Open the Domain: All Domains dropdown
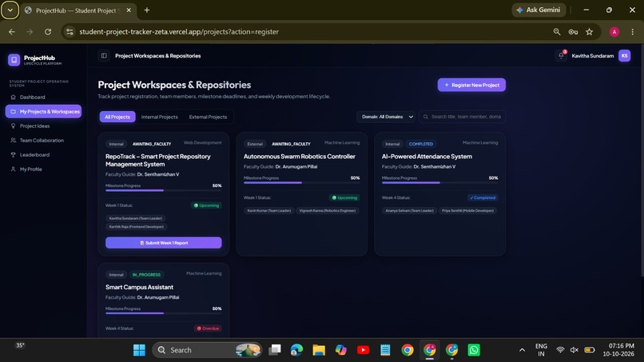Image resolution: width=644 pixels, height=362 pixels. coord(386,117)
